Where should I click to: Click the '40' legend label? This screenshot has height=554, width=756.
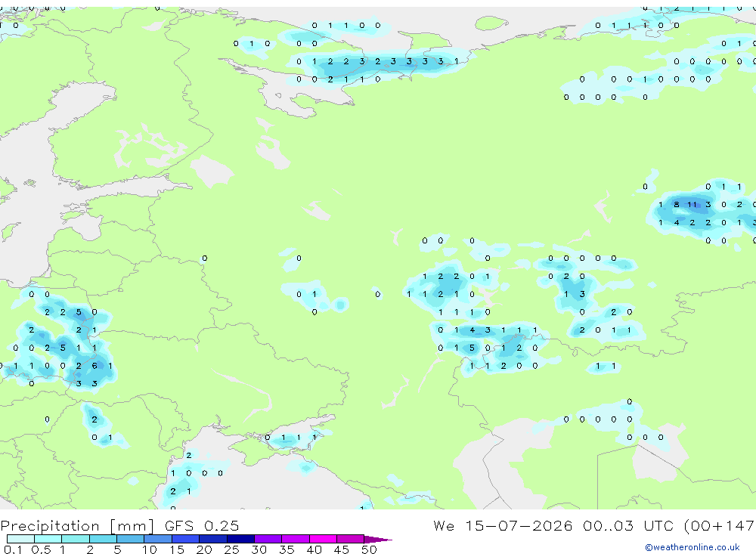tap(314, 549)
